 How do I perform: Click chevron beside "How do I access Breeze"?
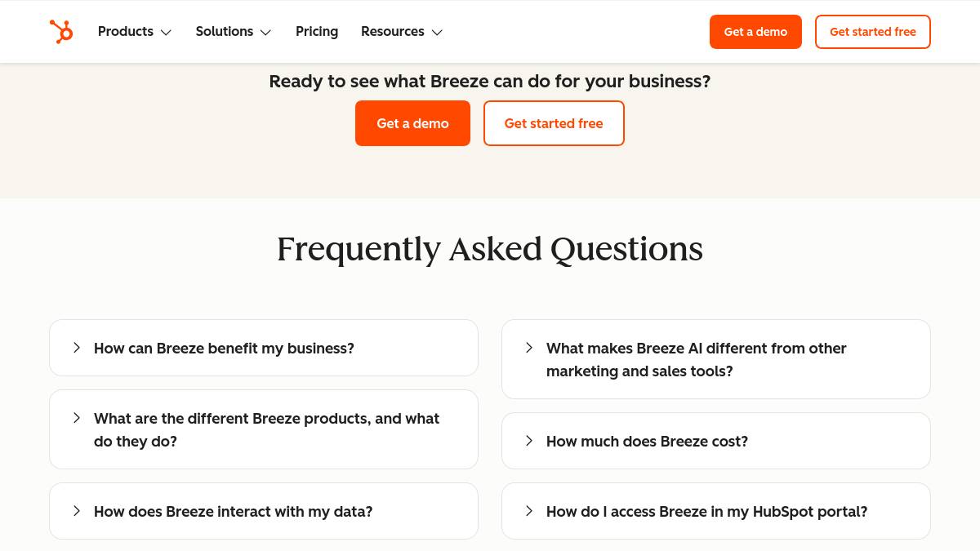[x=529, y=511]
